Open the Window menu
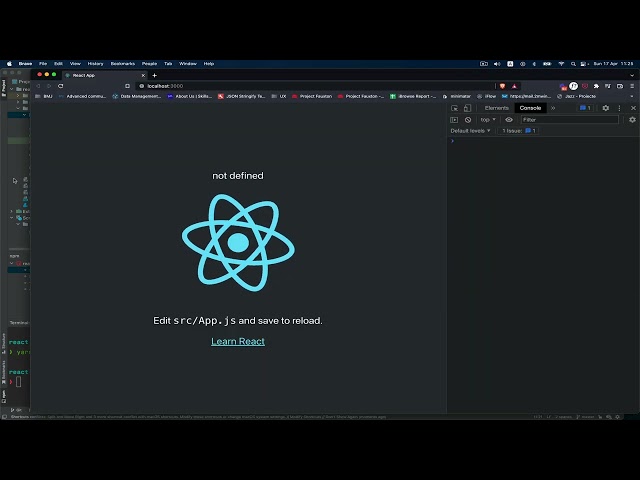This screenshot has width=640, height=480. click(x=188, y=64)
